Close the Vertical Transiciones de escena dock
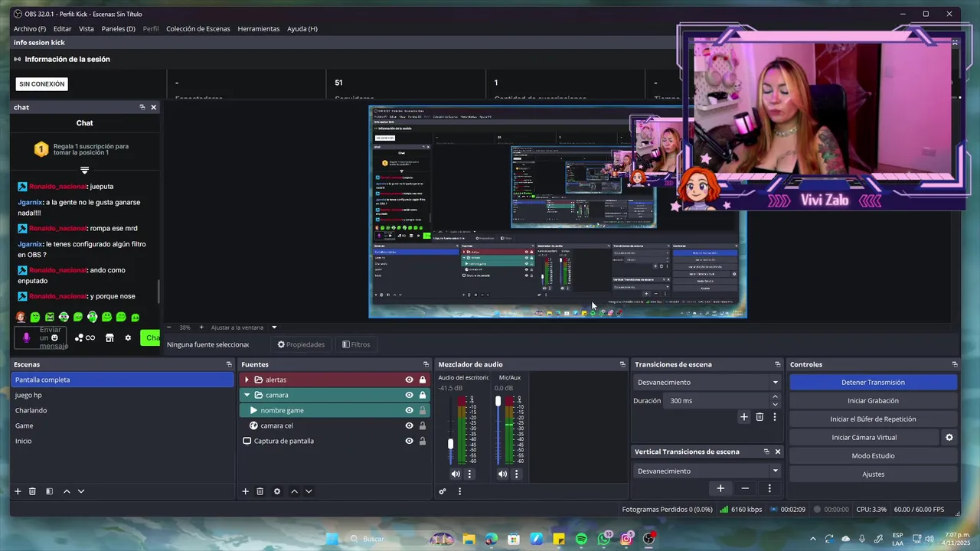Viewport: 980px width, 551px height. [x=778, y=452]
